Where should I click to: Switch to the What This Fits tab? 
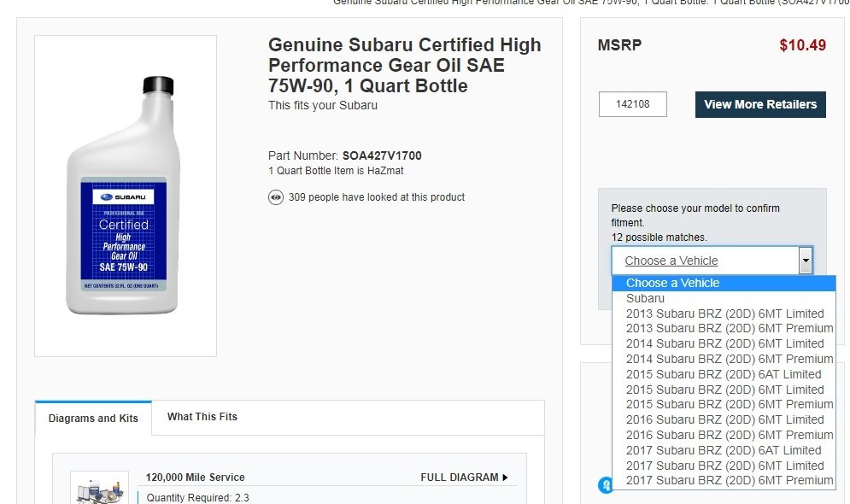pos(202,417)
